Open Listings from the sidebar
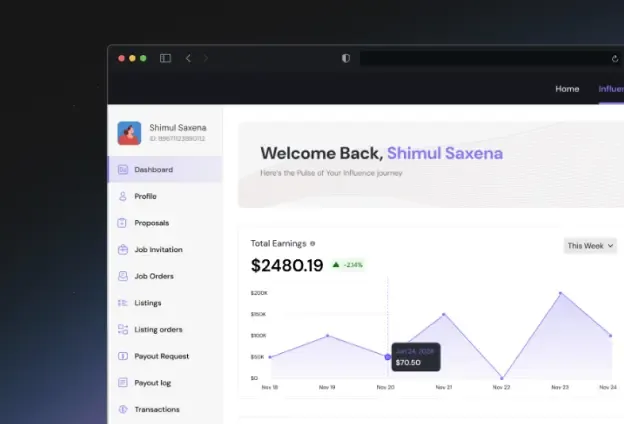Viewport: 624px width, 424px height. click(165, 303)
